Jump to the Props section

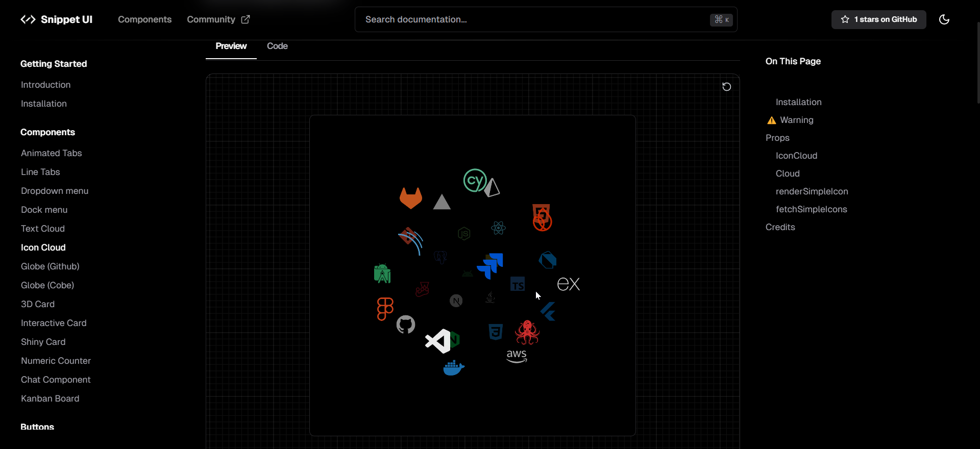tap(777, 138)
